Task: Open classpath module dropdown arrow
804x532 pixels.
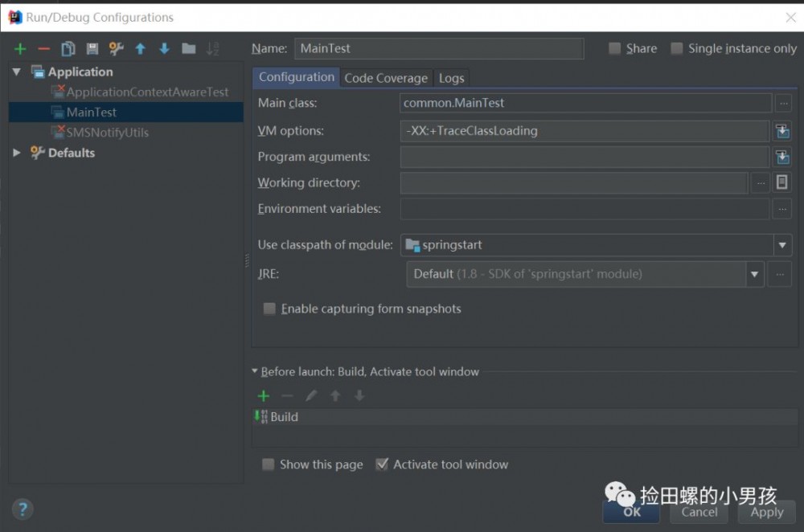Action: pyautogui.click(x=782, y=245)
